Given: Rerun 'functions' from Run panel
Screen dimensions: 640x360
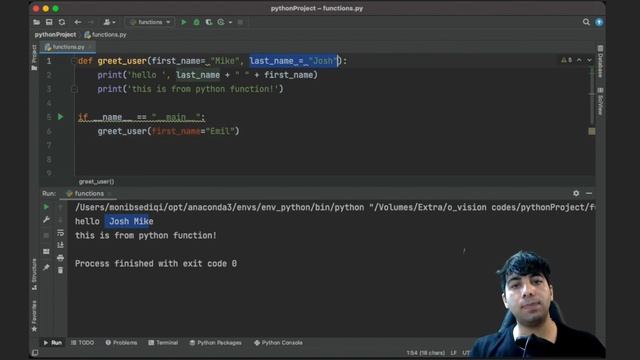Looking at the screenshot, I should click(x=46, y=207).
